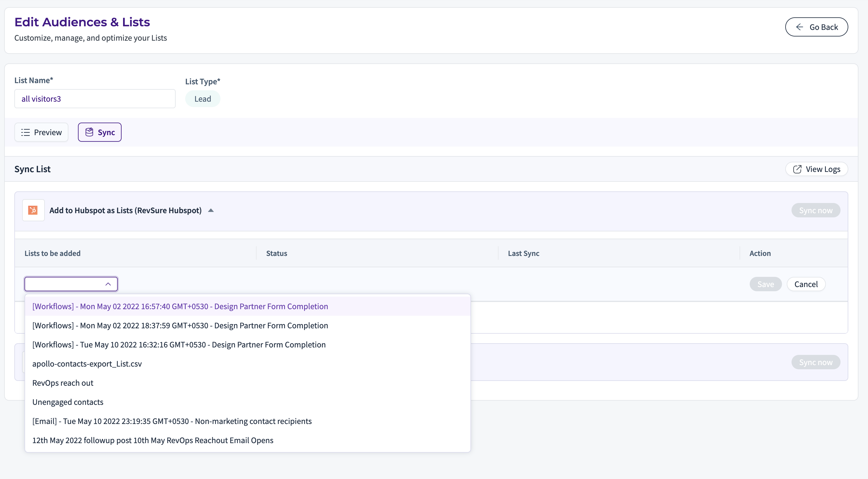Collapse the Add to Hubspot as Lists section
Image resolution: width=868 pixels, height=479 pixels.
pyautogui.click(x=211, y=210)
